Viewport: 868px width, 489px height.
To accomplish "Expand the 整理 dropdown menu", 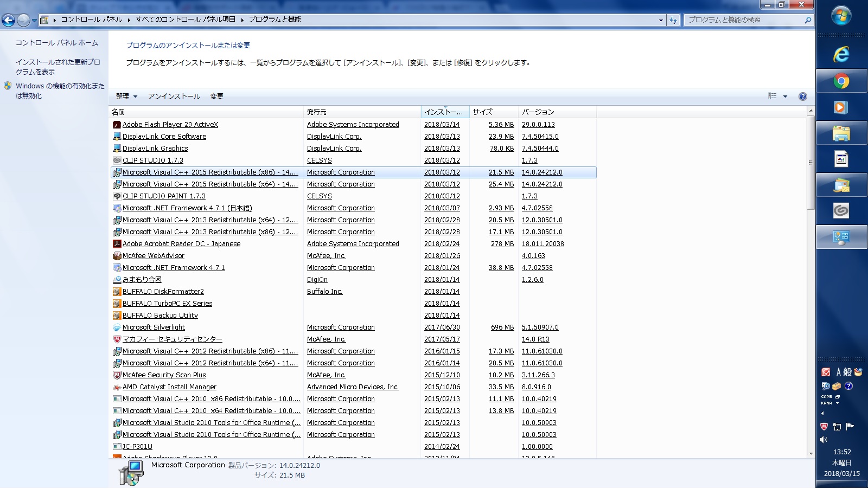I will tap(126, 96).
